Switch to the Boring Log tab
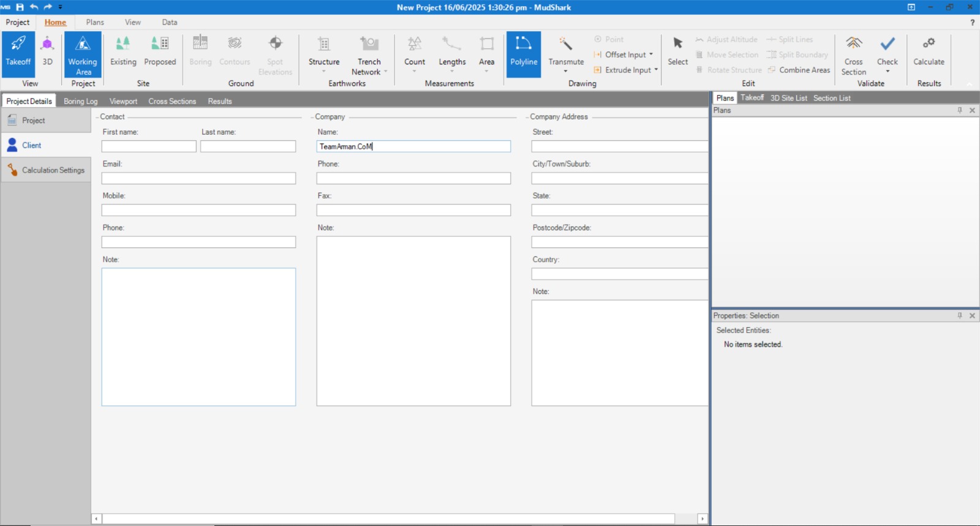The image size is (980, 526). pos(81,101)
